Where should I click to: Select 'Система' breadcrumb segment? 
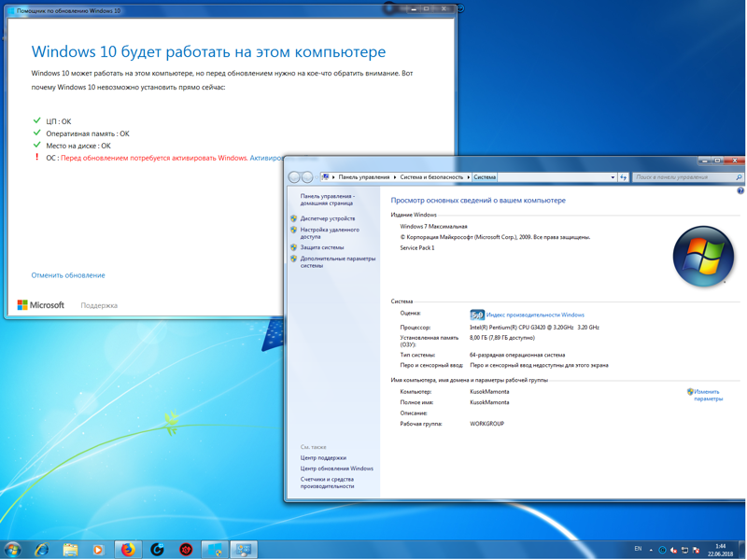485,177
